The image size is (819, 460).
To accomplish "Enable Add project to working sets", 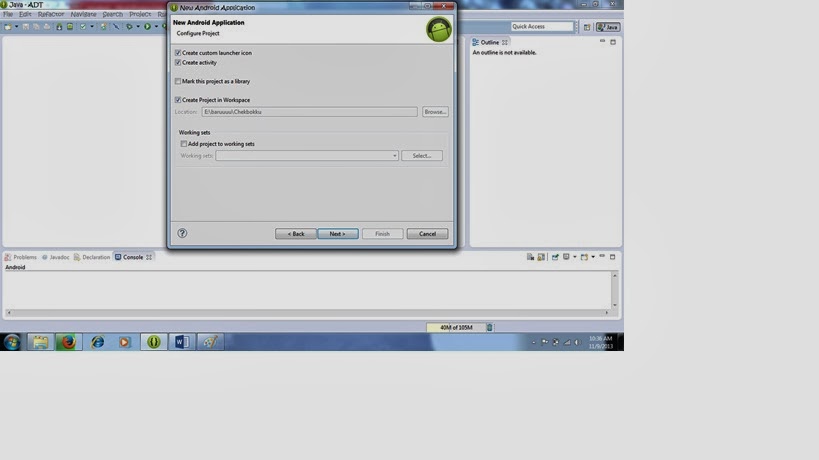I will tap(183, 144).
